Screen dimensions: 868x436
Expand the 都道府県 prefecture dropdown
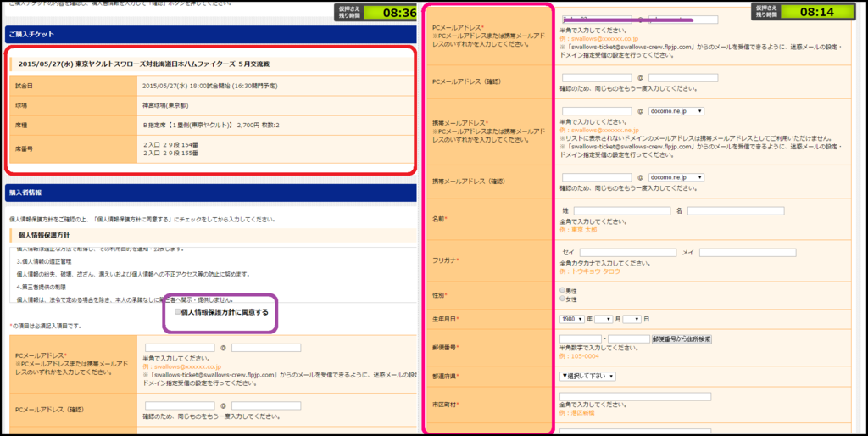[587, 376]
